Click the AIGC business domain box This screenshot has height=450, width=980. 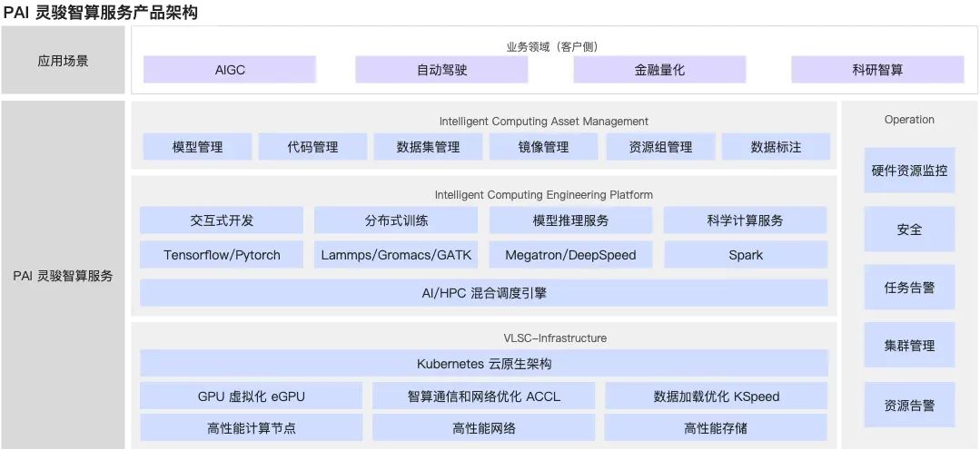coord(230,70)
